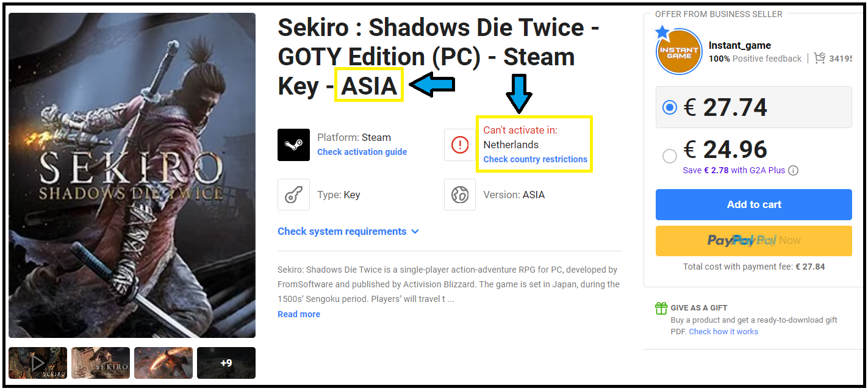
Task: Open the Instant_game seller name
Action: pos(739,45)
